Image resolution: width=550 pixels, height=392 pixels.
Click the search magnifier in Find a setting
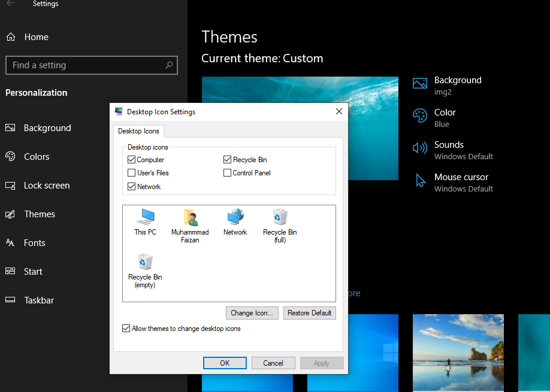pos(169,65)
